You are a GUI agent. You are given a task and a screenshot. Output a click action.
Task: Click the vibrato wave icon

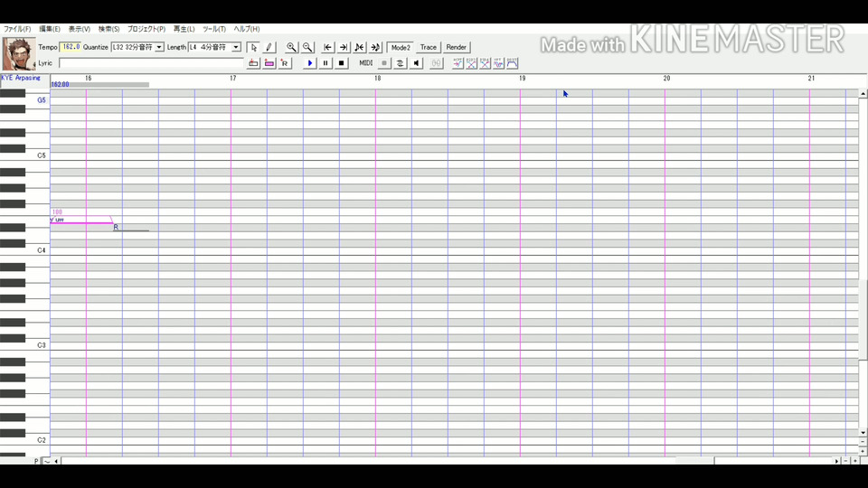tap(498, 63)
